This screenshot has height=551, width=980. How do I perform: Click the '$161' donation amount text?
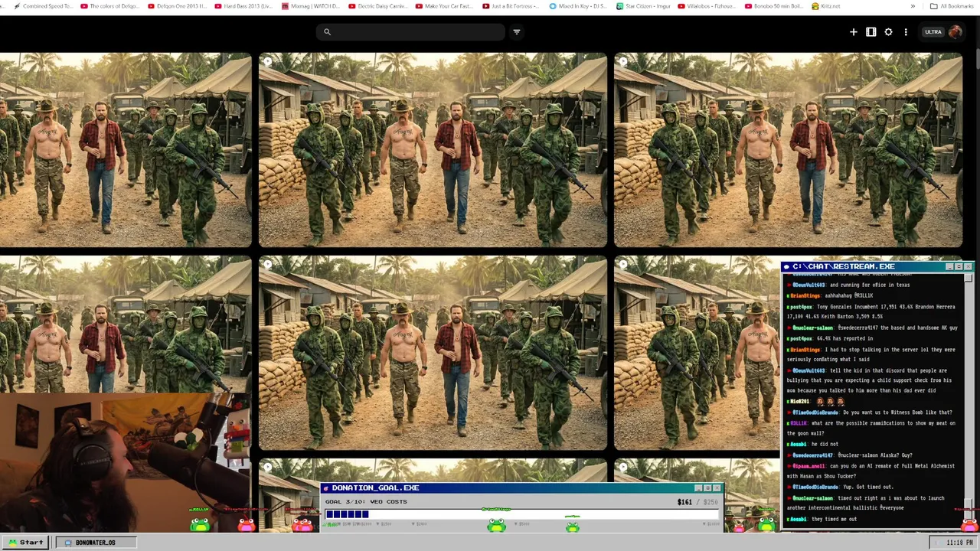pos(684,502)
